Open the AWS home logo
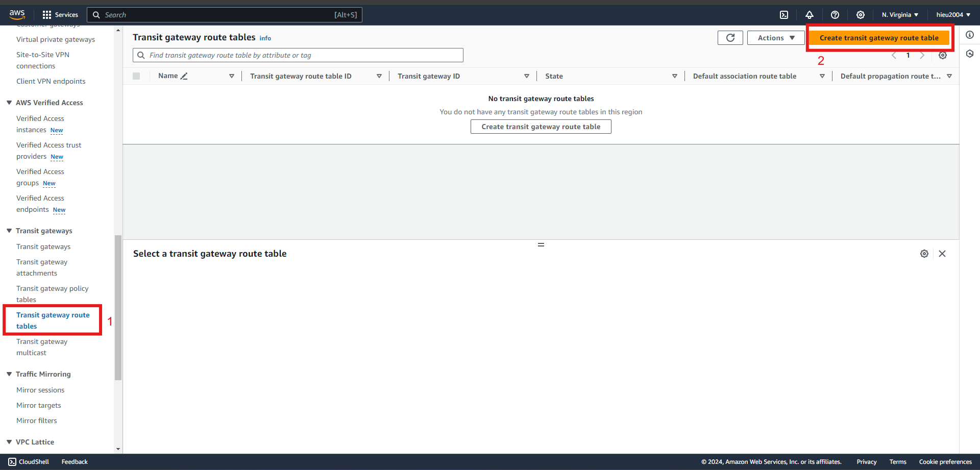 (x=17, y=14)
